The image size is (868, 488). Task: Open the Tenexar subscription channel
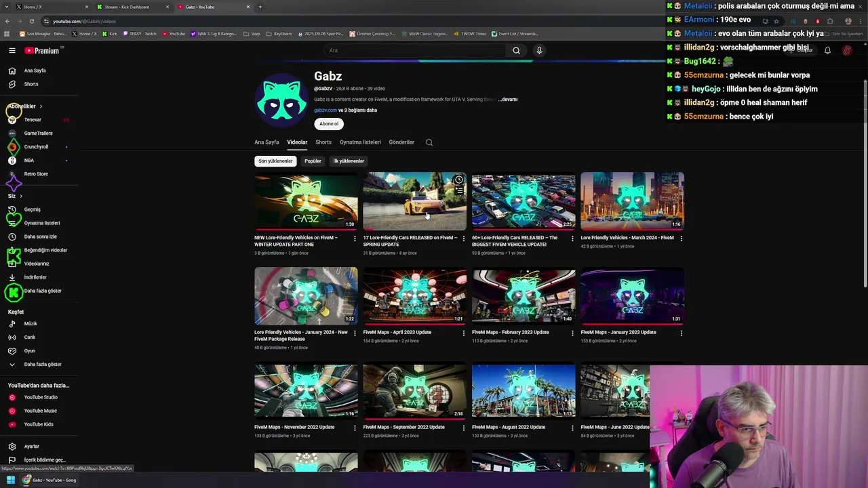[x=33, y=119]
